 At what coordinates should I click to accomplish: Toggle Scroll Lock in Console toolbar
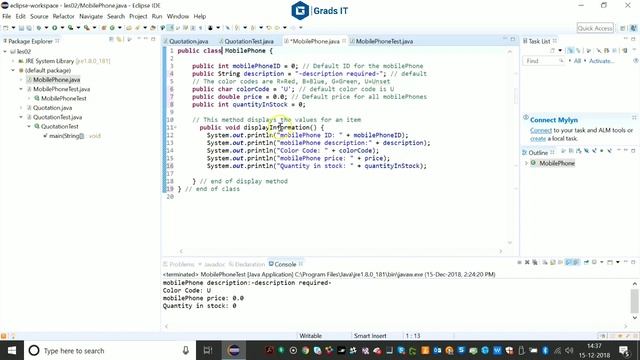click(553, 262)
